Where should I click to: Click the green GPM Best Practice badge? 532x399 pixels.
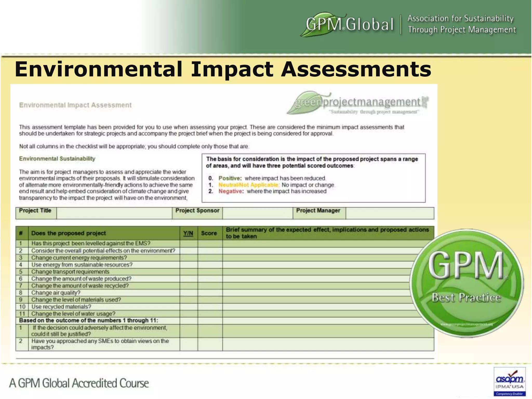pyautogui.click(x=467, y=283)
